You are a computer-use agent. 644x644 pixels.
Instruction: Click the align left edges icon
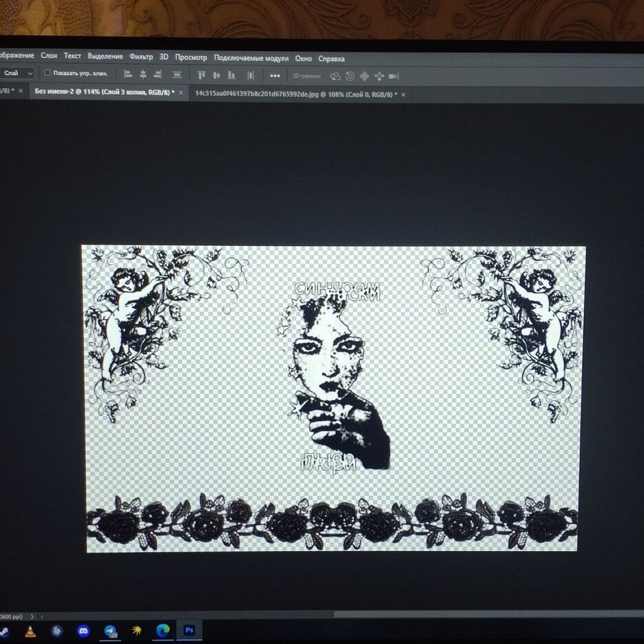pyautogui.click(x=128, y=75)
